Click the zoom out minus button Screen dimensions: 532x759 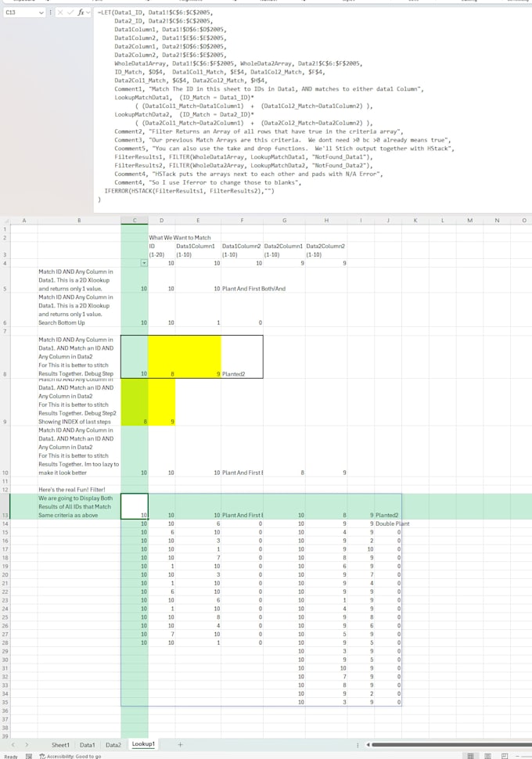(x=519, y=756)
